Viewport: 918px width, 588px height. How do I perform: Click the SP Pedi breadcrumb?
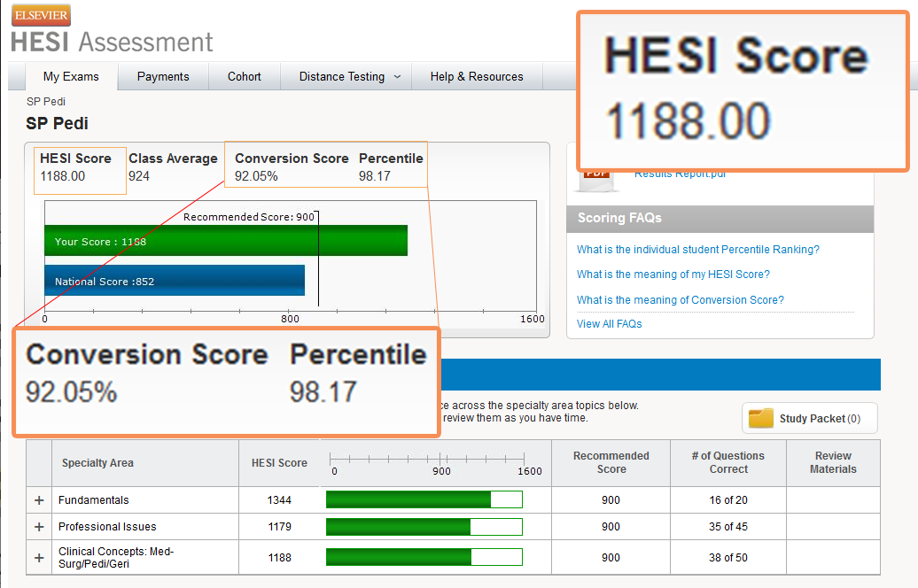pyautogui.click(x=46, y=102)
